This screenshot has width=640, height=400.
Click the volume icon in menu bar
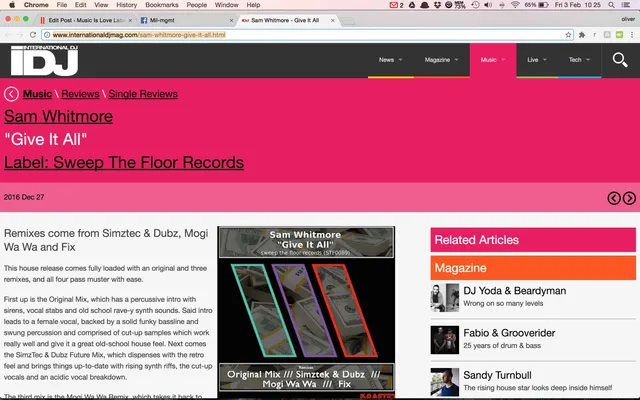488,5
